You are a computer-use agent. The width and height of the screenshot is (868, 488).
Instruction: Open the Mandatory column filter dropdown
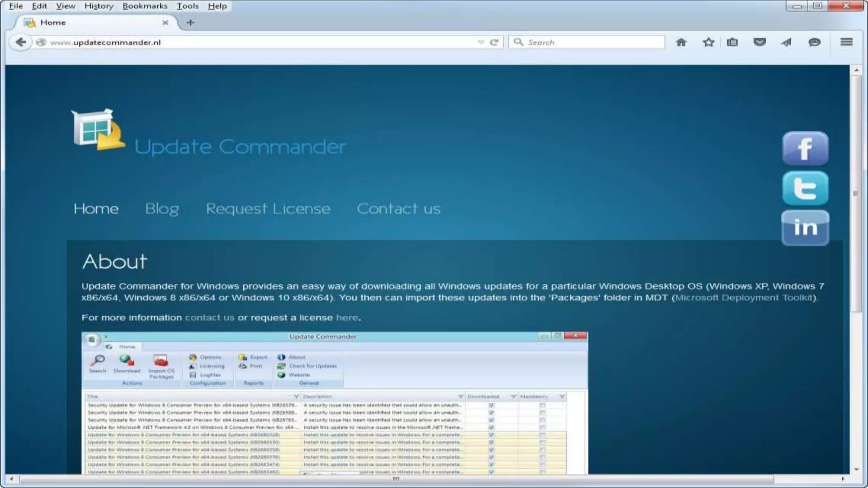pos(562,396)
